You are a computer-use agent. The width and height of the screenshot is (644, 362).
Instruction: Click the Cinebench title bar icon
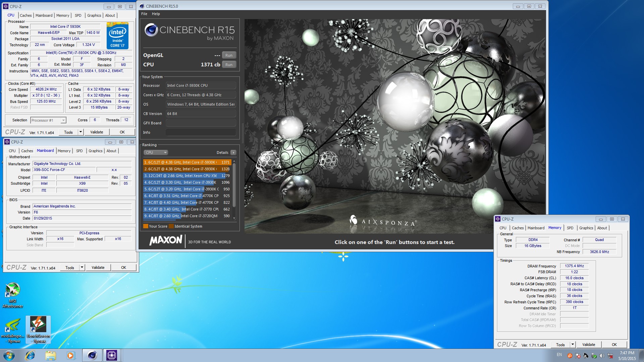coord(142,6)
